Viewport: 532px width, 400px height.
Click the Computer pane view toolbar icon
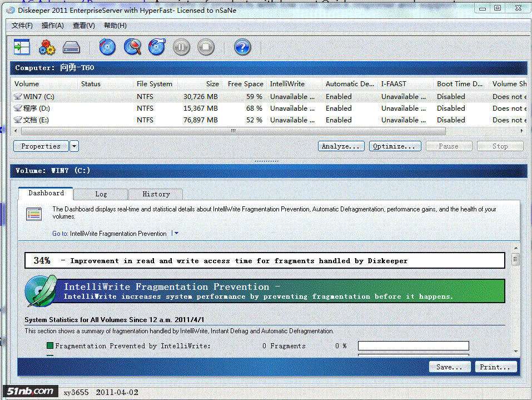[22, 47]
